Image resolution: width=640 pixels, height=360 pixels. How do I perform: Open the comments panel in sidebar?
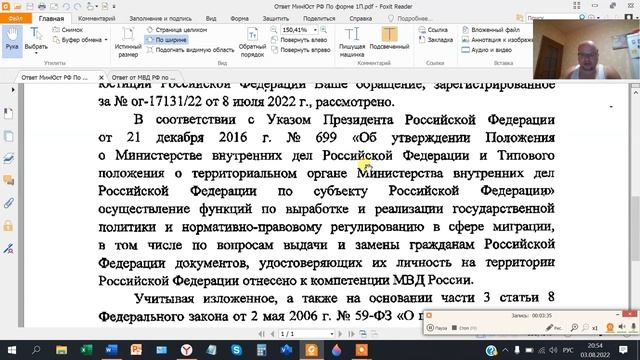[x=9, y=180]
